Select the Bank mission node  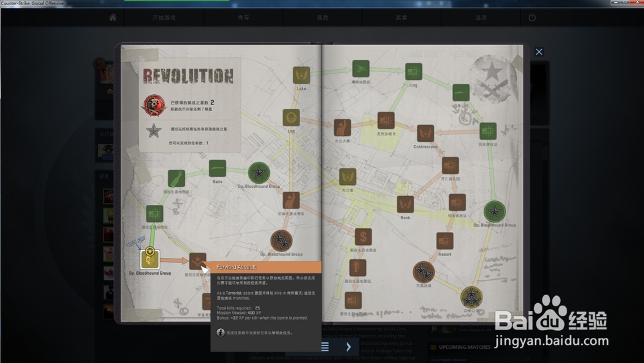(405, 205)
